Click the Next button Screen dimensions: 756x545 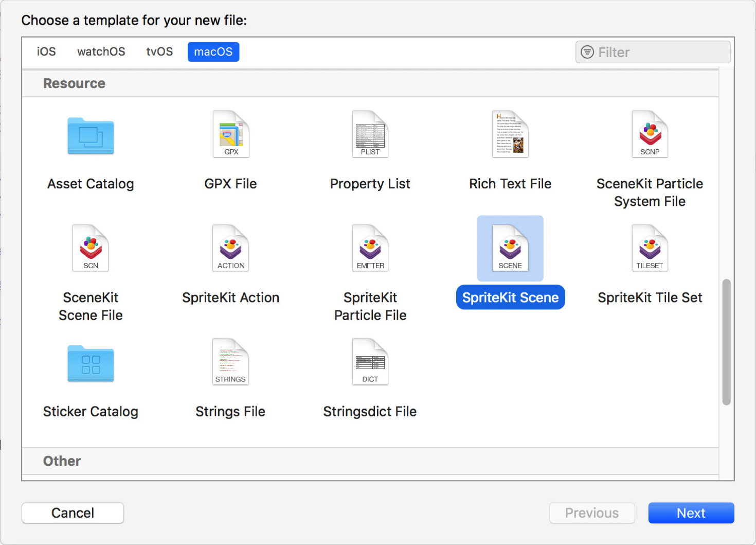point(691,513)
